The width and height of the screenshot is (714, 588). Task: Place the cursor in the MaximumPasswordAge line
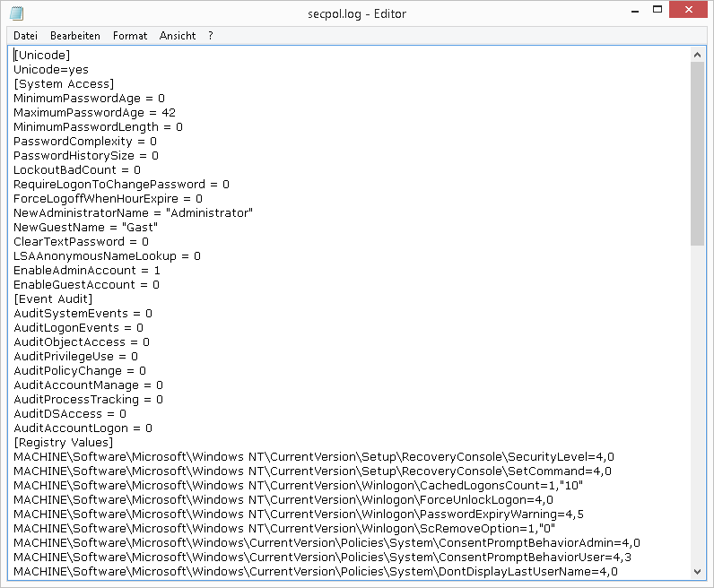94,113
